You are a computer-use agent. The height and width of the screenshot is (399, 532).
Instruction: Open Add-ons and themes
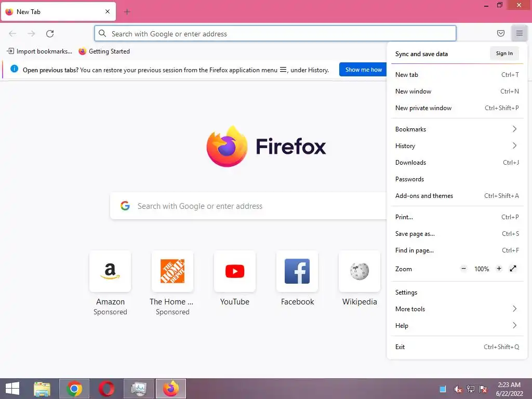(x=457, y=196)
